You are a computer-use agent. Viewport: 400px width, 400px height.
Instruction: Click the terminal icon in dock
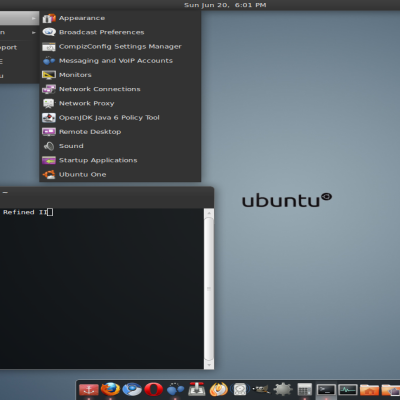coord(326,389)
